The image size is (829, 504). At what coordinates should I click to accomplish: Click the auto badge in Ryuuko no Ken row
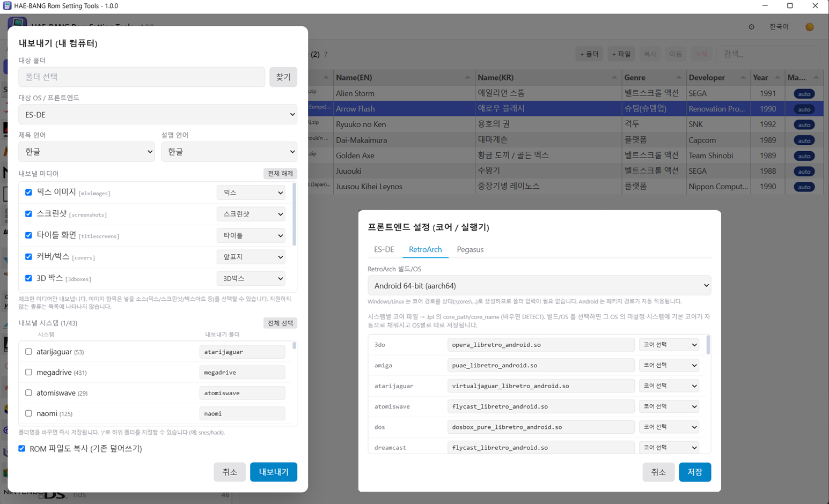(x=804, y=125)
